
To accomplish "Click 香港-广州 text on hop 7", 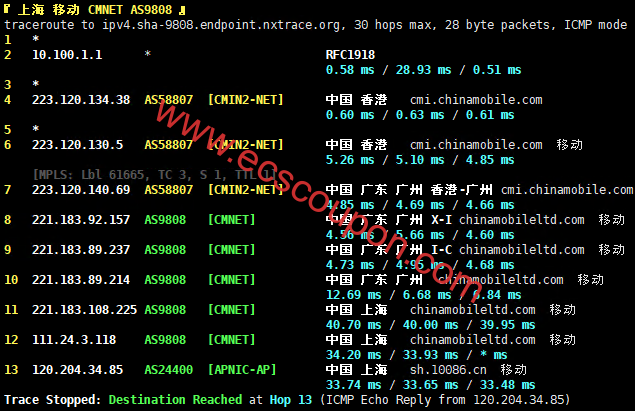I will pyautogui.click(x=462, y=190).
